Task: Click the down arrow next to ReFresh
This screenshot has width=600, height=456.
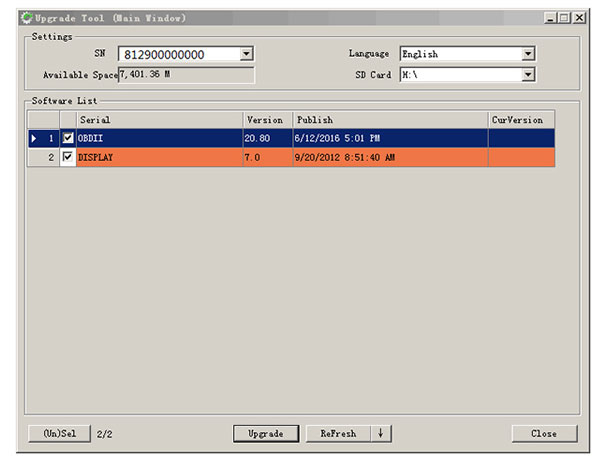Action: [x=380, y=433]
